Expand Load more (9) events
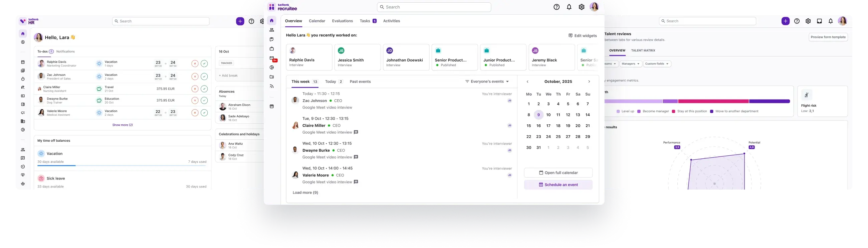 tap(305, 193)
